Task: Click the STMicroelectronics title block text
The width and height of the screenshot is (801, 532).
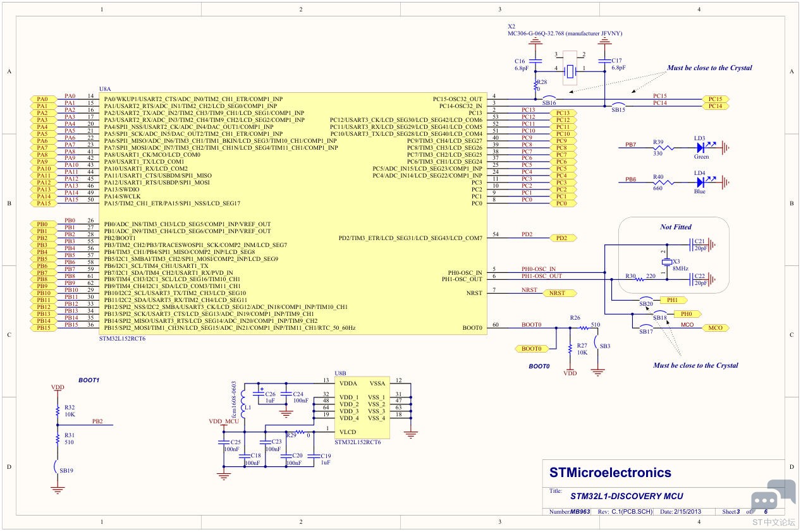Action: (x=610, y=473)
